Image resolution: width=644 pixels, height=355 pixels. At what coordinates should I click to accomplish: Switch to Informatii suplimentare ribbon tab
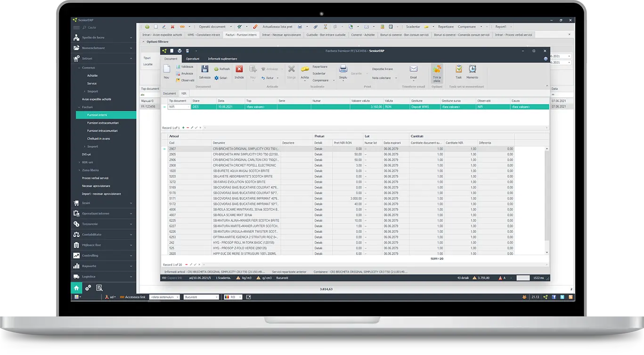(222, 58)
